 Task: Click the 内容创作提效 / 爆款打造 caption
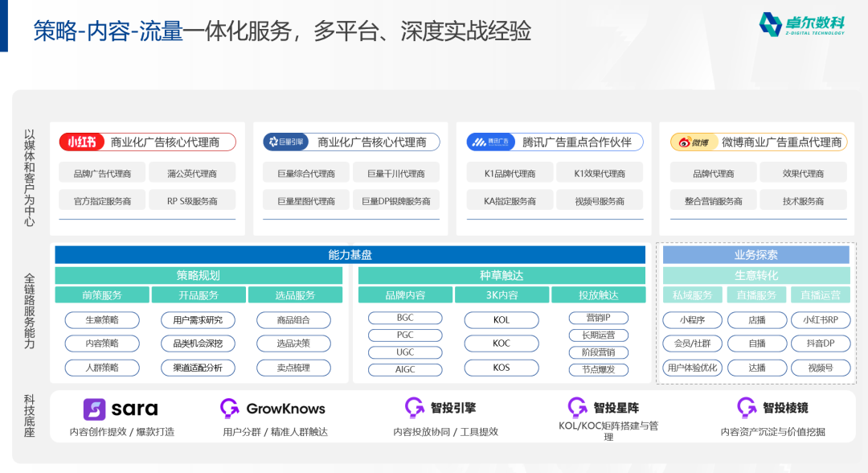(x=122, y=432)
